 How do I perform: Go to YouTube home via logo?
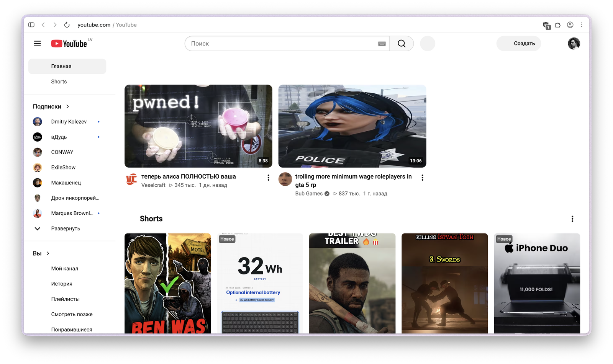69,44
